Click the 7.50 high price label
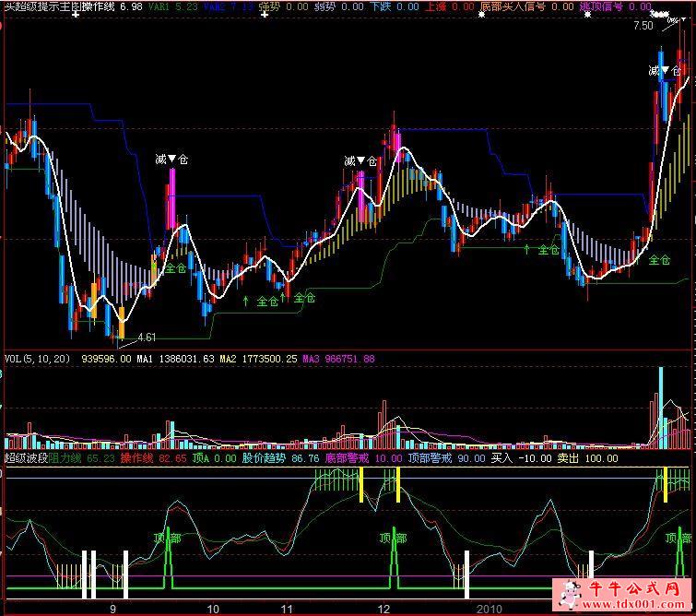696x616 pixels. [643, 26]
